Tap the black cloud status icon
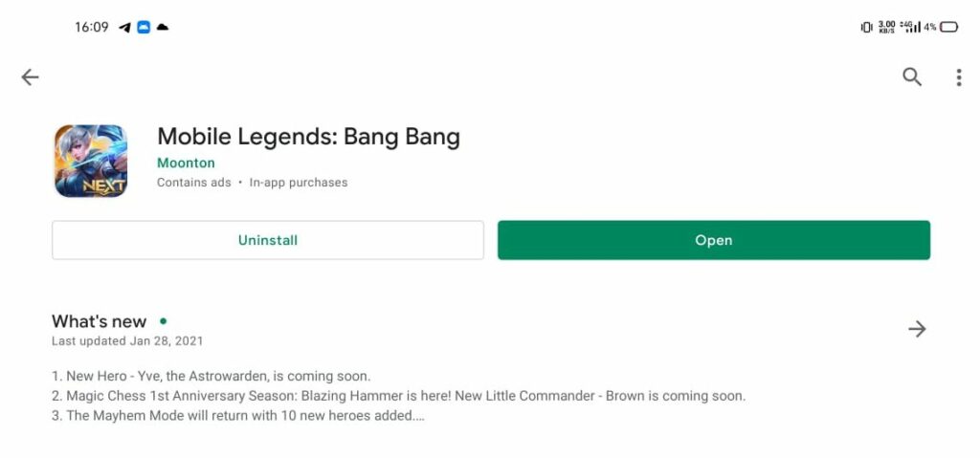The image size is (980, 458). click(x=163, y=27)
